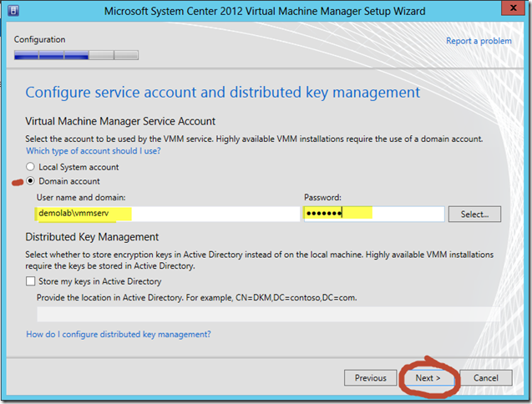532x404 pixels.
Task: Click the User name and domain field
Action: 167,214
